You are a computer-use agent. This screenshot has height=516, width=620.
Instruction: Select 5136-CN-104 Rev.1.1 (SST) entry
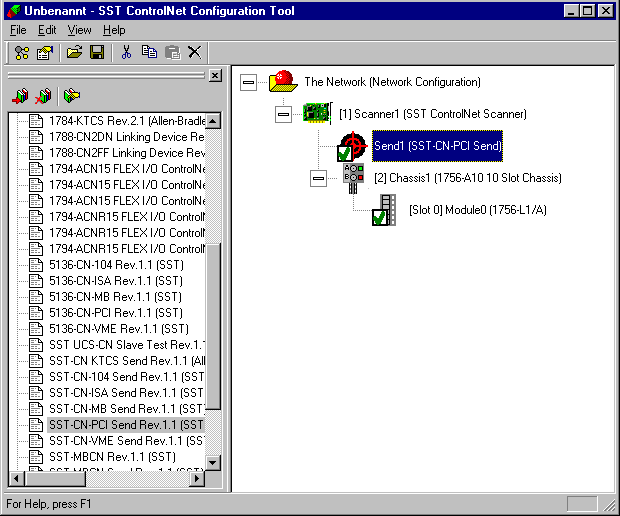click(116, 265)
